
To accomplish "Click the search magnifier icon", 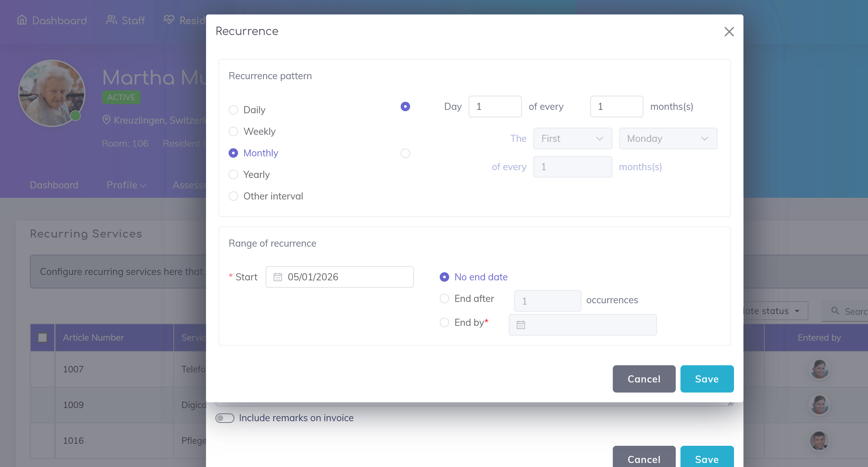I will [x=835, y=311].
